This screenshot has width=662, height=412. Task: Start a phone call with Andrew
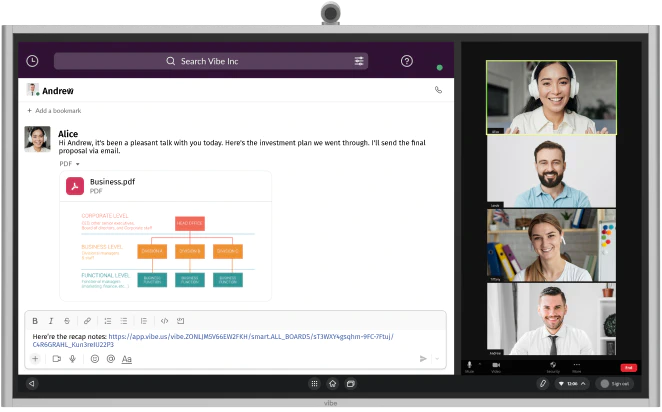pos(438,90)
